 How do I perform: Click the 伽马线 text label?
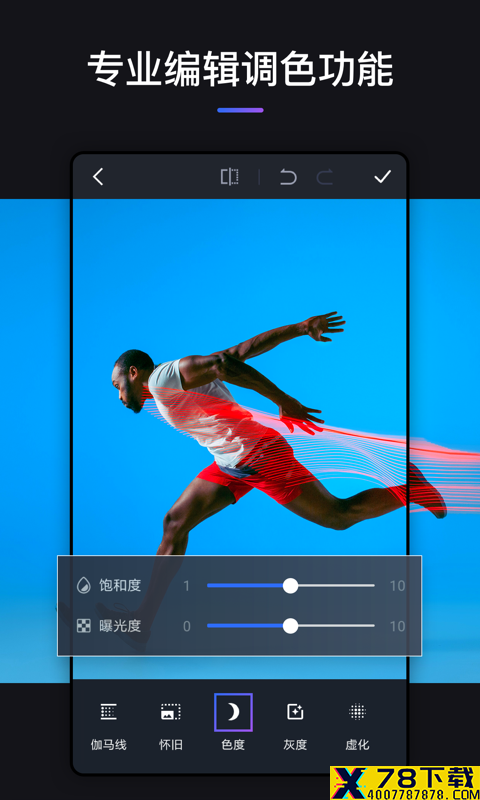109,745
